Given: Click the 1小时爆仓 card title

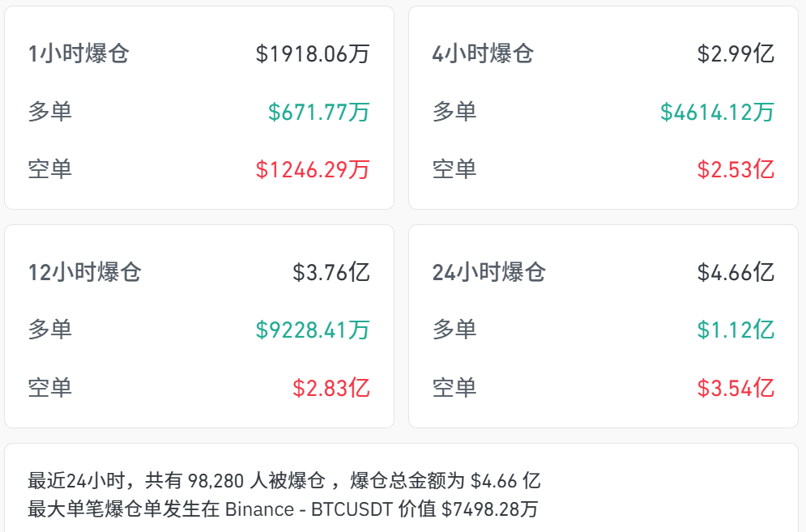Looking at the screenshot, I should pyautogui.click(x=79, y=54).
